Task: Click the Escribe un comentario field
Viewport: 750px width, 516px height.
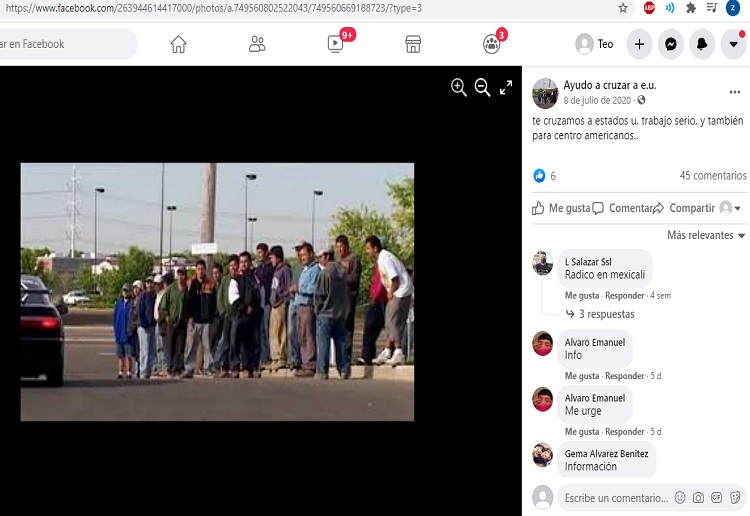Action: pyautogui.click(x=615, y=498)
